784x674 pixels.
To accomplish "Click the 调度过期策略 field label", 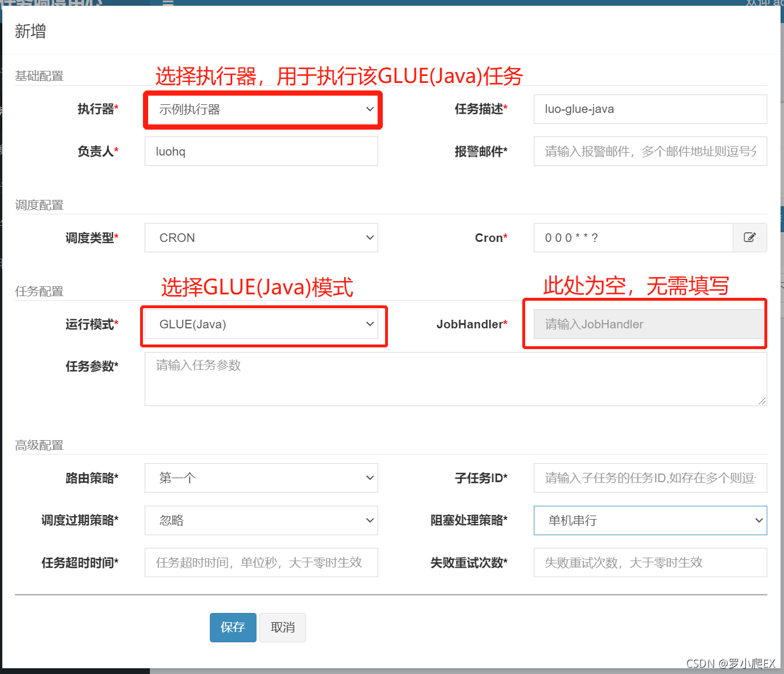I will point(80,520).
